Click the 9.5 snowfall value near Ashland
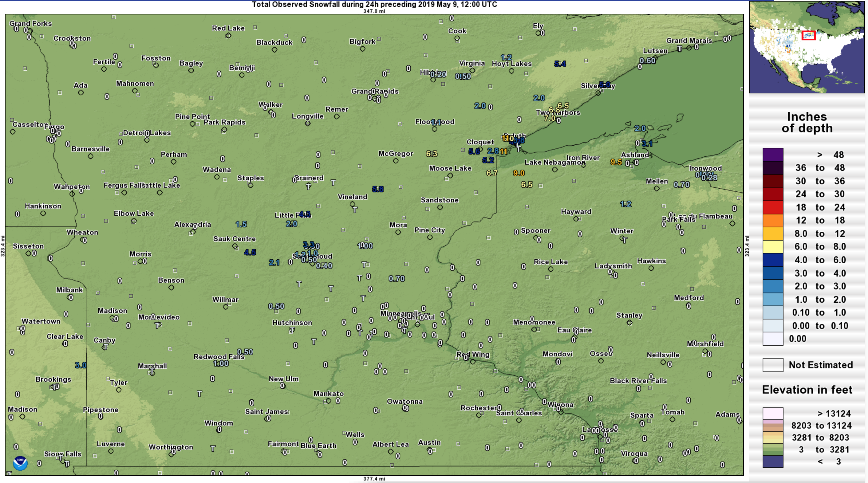 (x=616, y=162)
